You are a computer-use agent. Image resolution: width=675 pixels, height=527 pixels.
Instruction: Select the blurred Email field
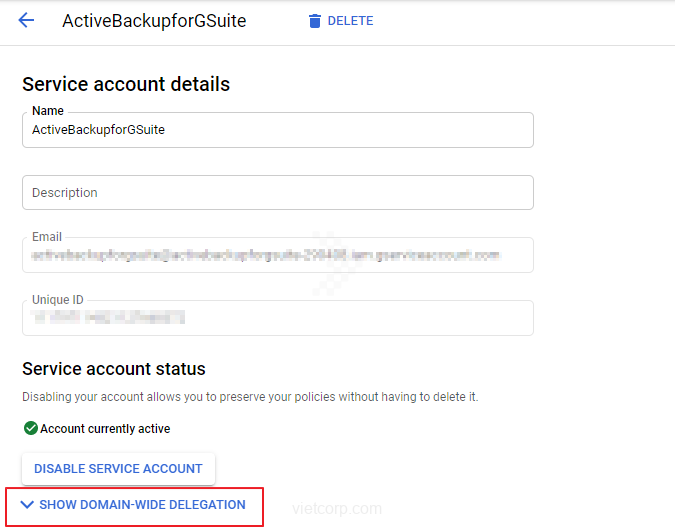pyautogui.click(x=277, y=256)
